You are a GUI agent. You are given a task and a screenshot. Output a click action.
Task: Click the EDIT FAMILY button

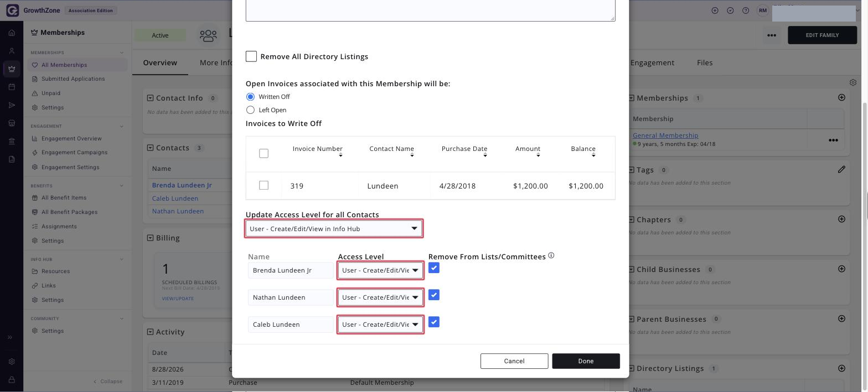coord(822,35)
